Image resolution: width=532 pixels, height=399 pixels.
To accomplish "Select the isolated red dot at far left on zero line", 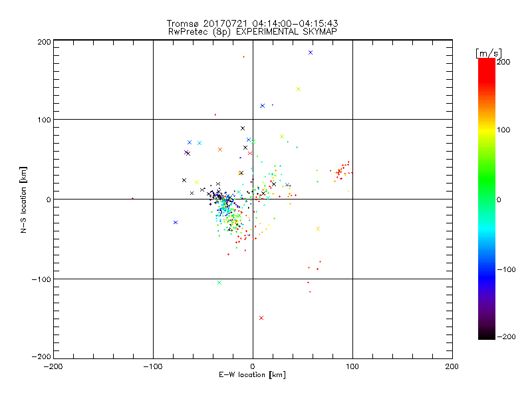I will pyautogui.click(x=132, y=198).
